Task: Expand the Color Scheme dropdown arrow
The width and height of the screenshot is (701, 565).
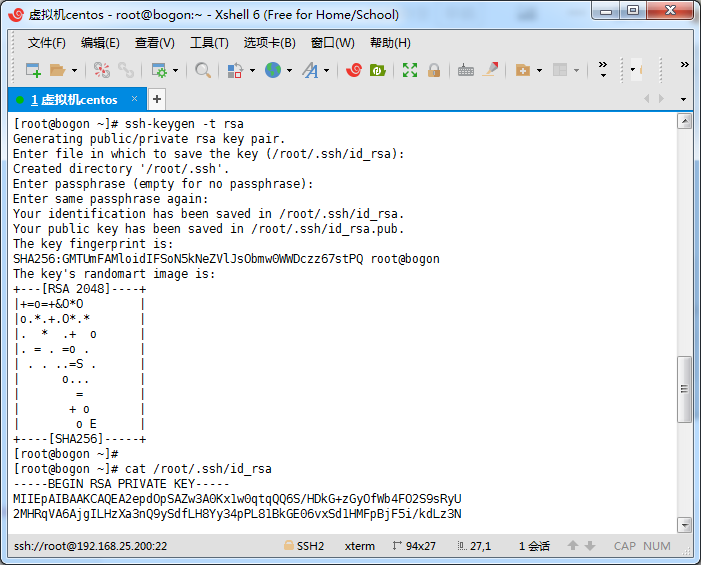Action: pyautogui.click(x=252, y=70)
